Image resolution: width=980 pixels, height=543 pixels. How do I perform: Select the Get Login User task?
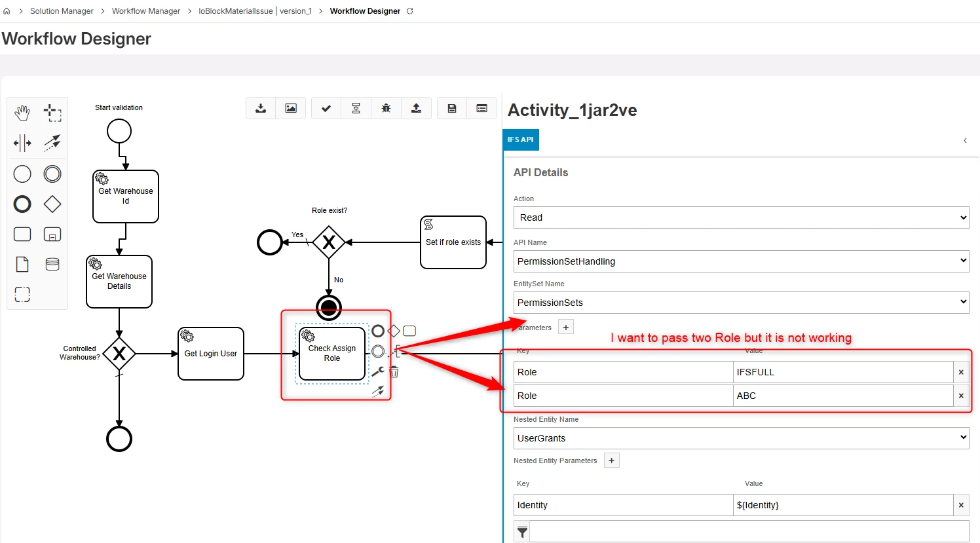[211, 354]
